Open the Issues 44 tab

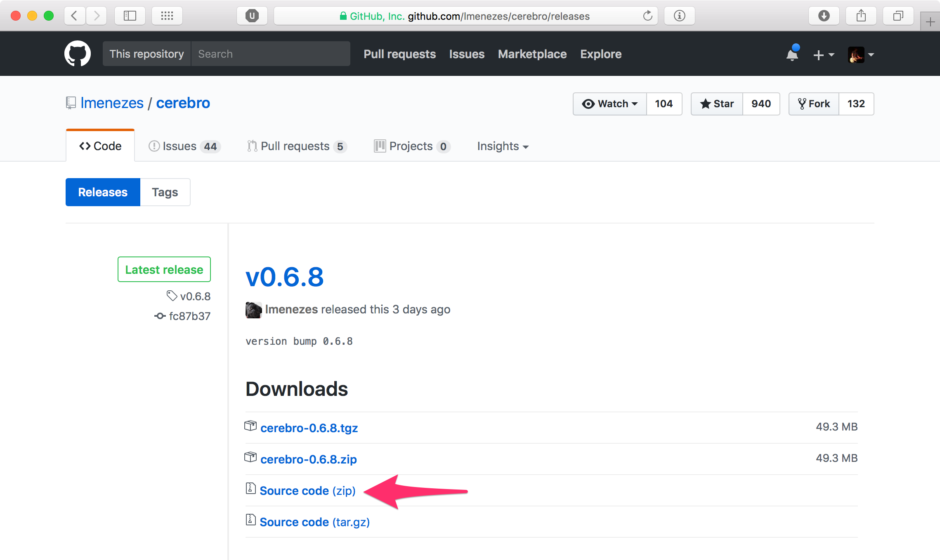(184, 146)
